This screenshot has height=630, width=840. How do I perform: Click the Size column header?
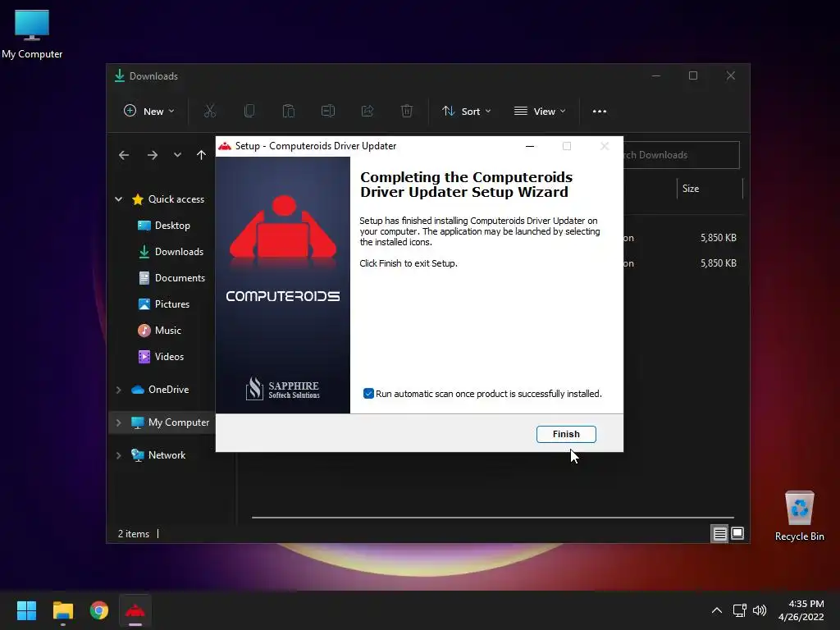(710, 189)
